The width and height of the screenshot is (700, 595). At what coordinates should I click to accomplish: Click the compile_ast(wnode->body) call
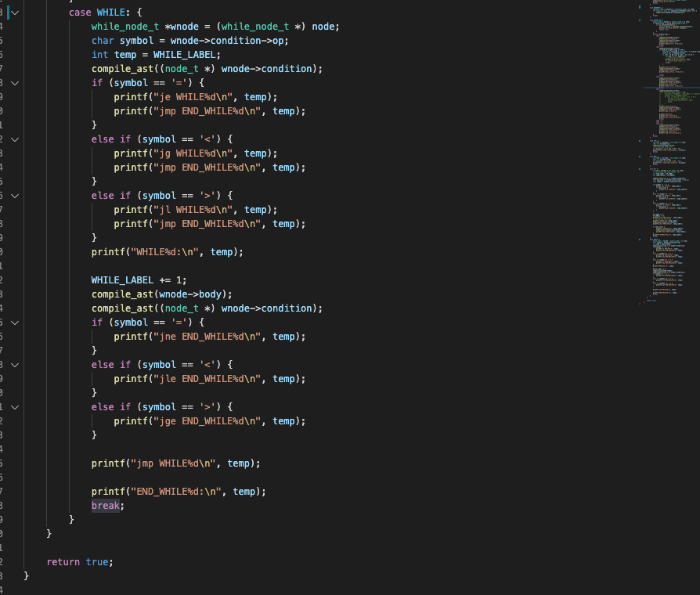click(x=161, y=294)
